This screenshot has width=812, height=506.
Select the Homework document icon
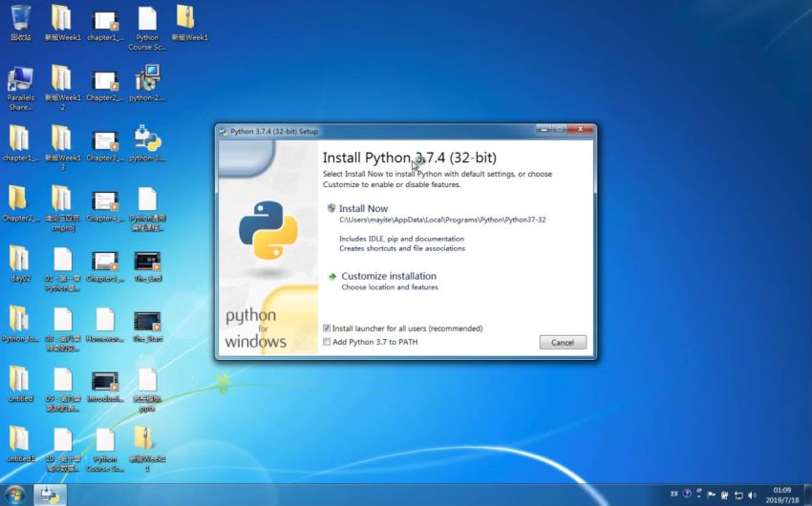click(105, 325)
